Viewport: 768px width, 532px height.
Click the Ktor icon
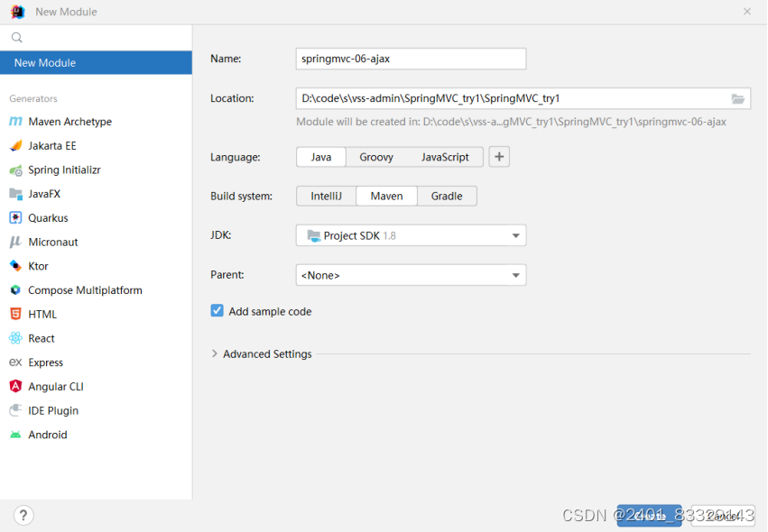tap(15, 266)
